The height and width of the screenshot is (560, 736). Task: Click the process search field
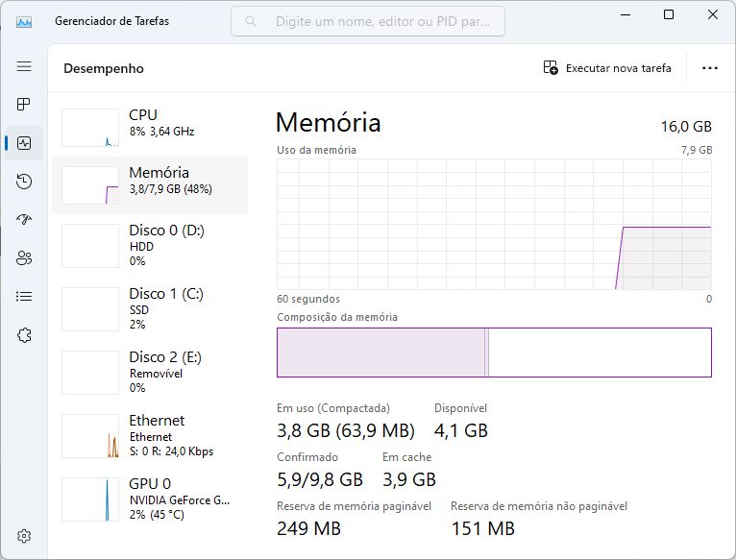(x=368, y=21)
